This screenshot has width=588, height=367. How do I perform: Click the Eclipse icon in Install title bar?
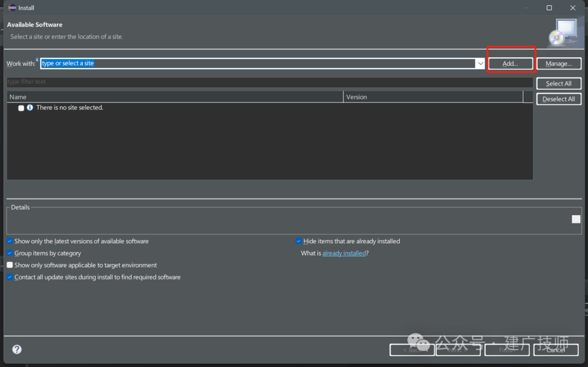coord(12,8)
